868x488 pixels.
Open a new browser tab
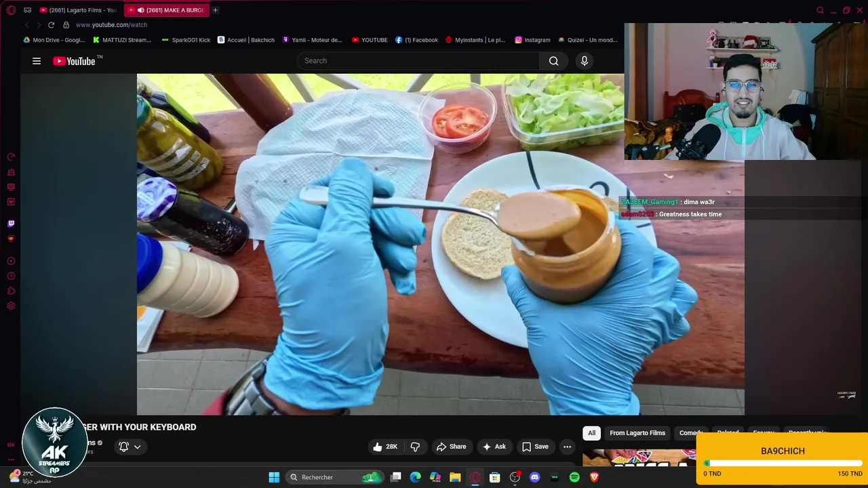coord(216,10)
